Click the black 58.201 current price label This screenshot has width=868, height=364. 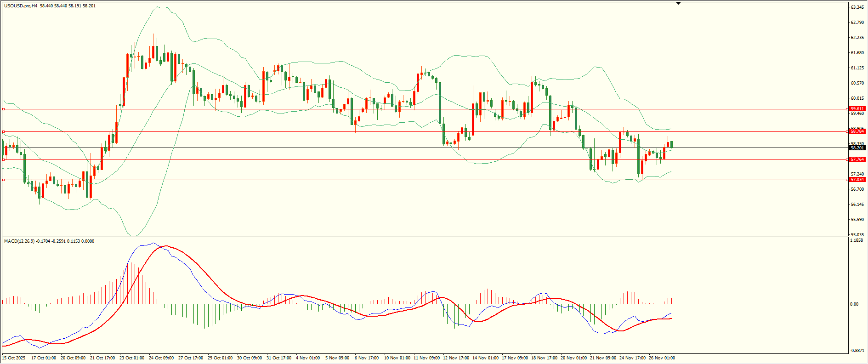click(857, 148)
